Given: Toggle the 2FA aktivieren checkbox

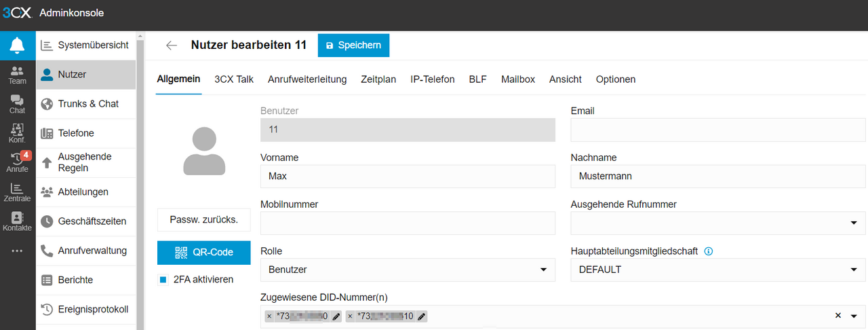Looking at the screenshot, I should [163, 280].
